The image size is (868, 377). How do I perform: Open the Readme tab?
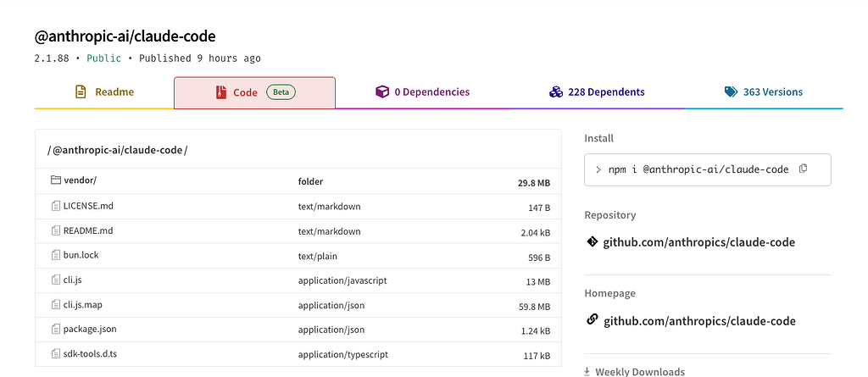(104, 91)
